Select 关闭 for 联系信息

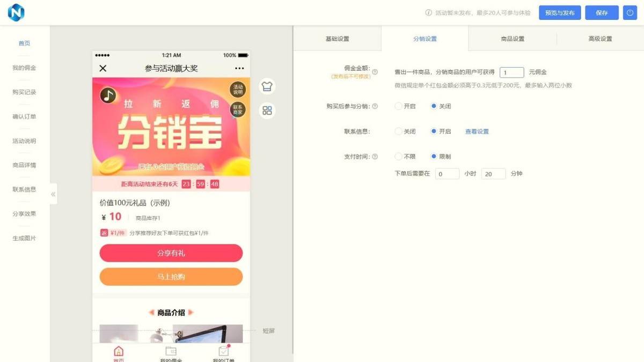coord(398,131)
